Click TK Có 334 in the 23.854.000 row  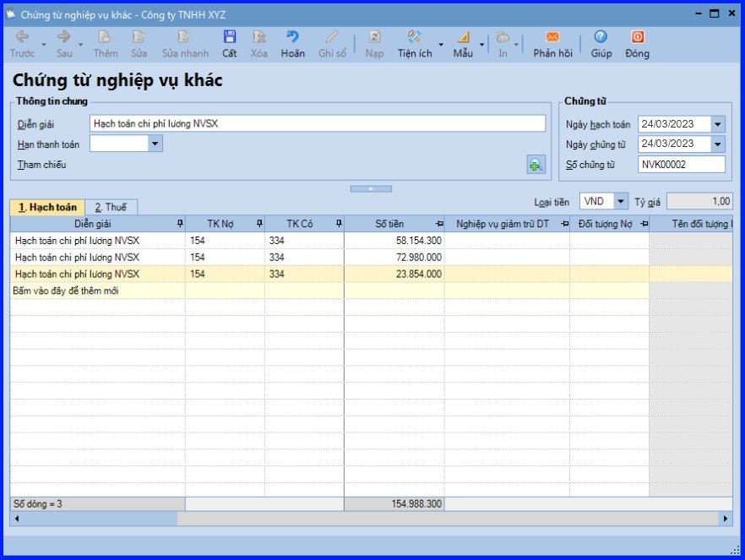[304, 274]
